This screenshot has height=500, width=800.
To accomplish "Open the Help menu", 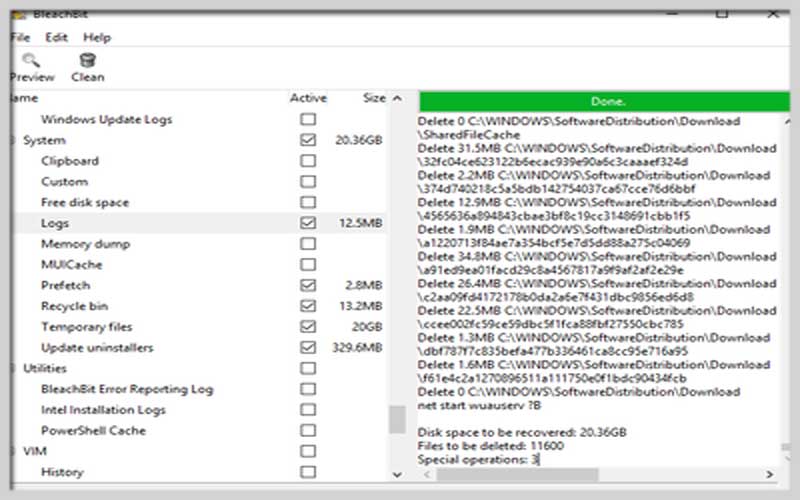I will point(97,37).
